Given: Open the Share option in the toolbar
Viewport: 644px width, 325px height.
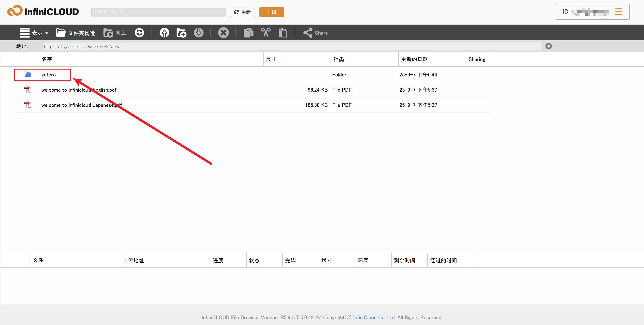Looking at the screenshot, I should coord(315,33).
